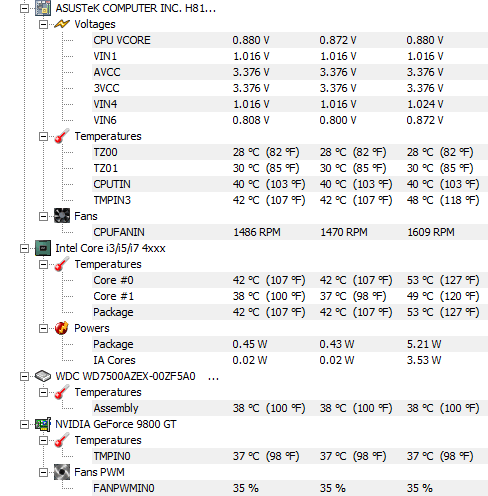The image size is (488, 496).
Task: Collapse the Powers section
Action: tap(43, 328)
